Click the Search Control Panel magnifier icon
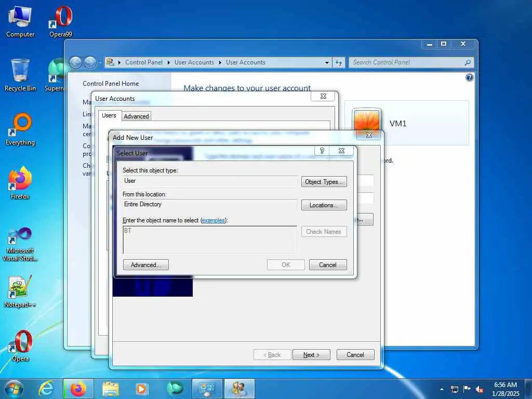The height and width of the screenshot is (399, 532). [468, 62]
